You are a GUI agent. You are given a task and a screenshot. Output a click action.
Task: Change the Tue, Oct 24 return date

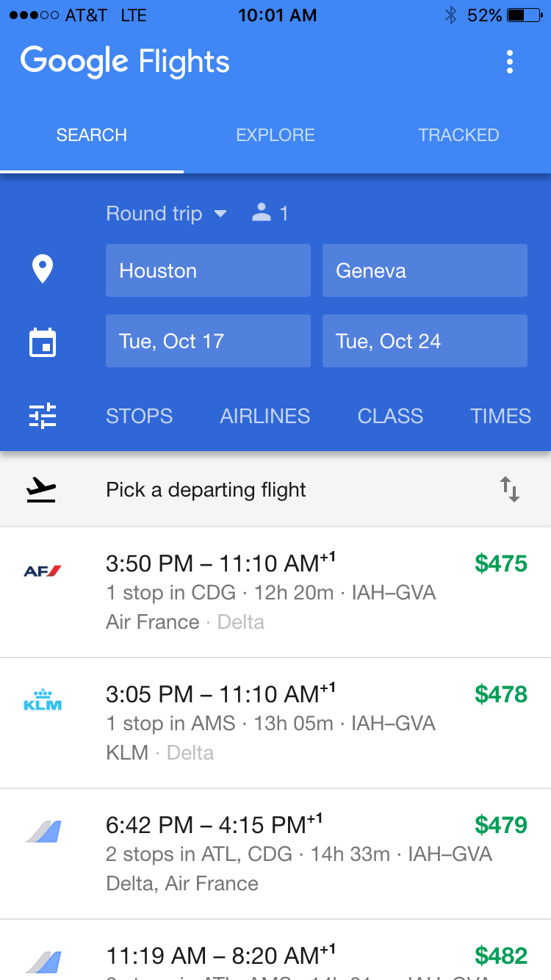click(x=425, y=341)
